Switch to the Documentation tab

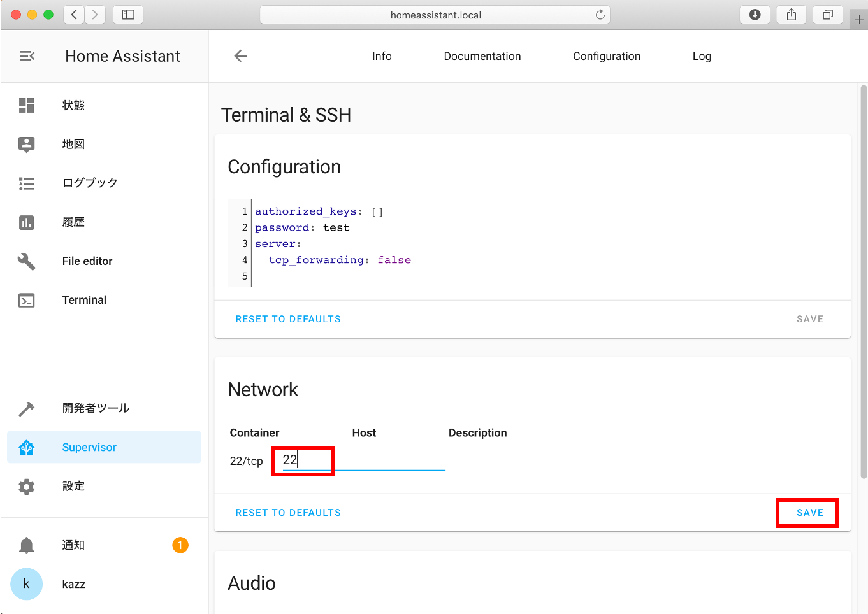[482, 56]
